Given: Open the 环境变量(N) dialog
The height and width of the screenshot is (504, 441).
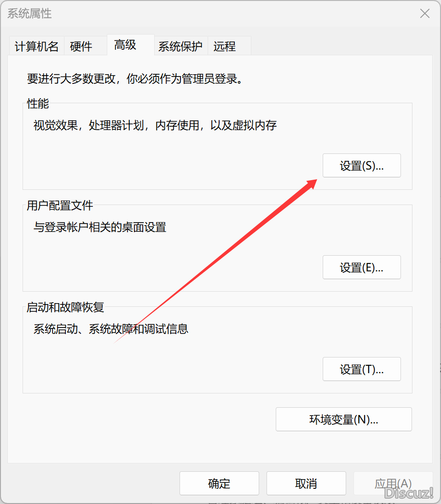Looking at the screenshot, I should click(343, 419).
